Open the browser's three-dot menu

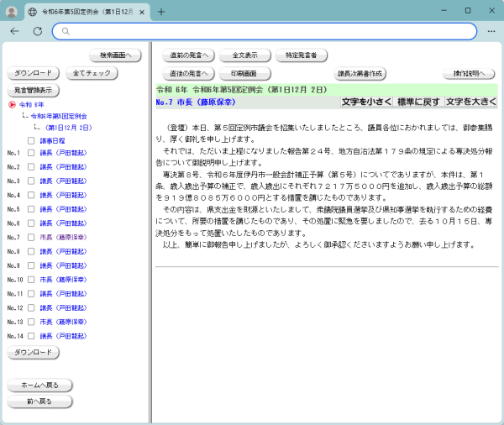point(491,31)
